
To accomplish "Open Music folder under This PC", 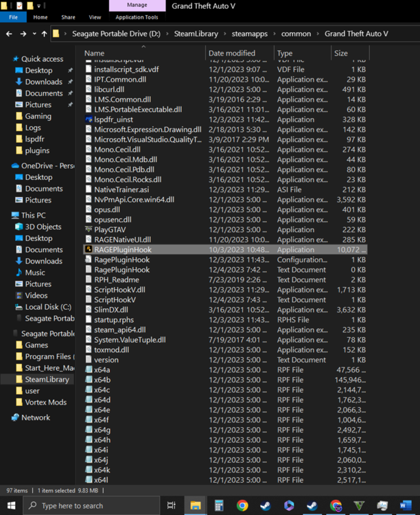I will click(x=35, y=273).
